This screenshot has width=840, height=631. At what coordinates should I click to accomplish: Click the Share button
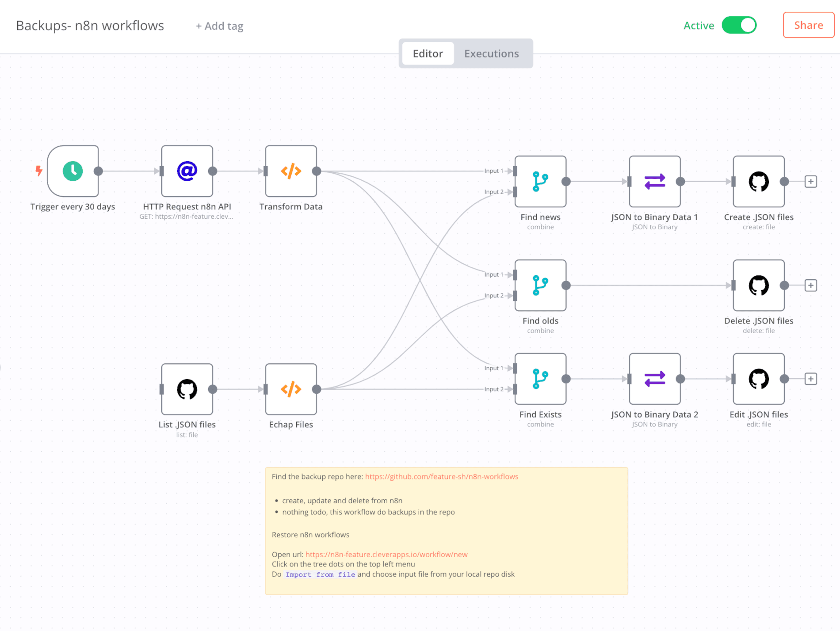[808, 25]
